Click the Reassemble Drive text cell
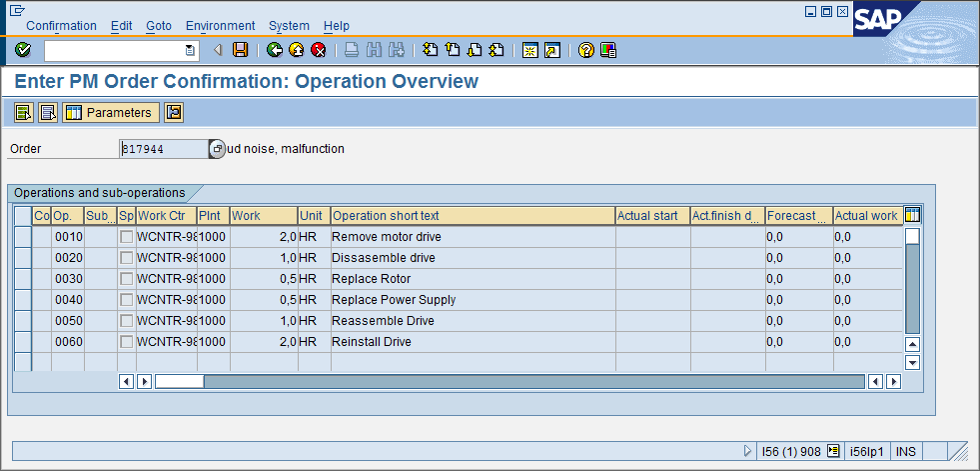This screenshot has width=980, height=471. [x=474, y=321]
